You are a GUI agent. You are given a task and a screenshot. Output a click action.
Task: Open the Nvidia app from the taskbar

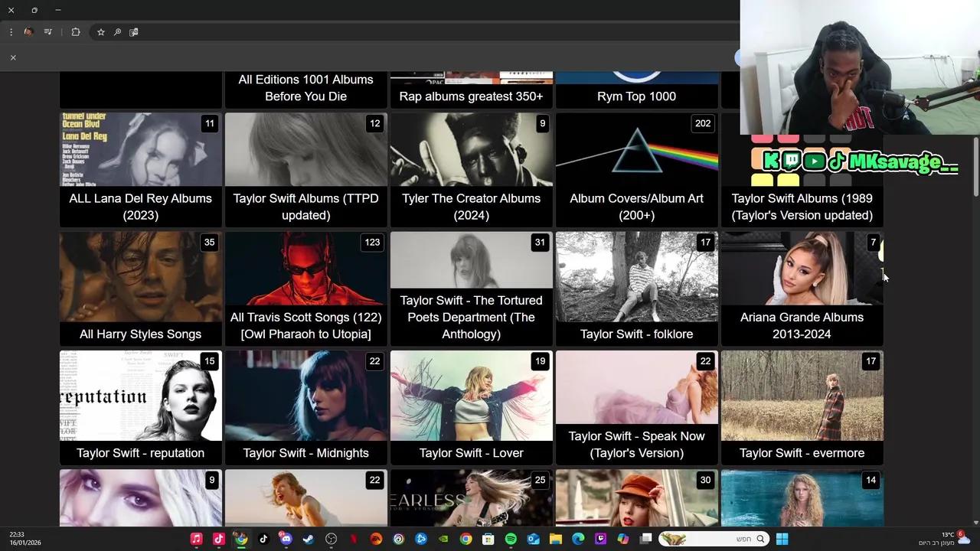point(443,539)
